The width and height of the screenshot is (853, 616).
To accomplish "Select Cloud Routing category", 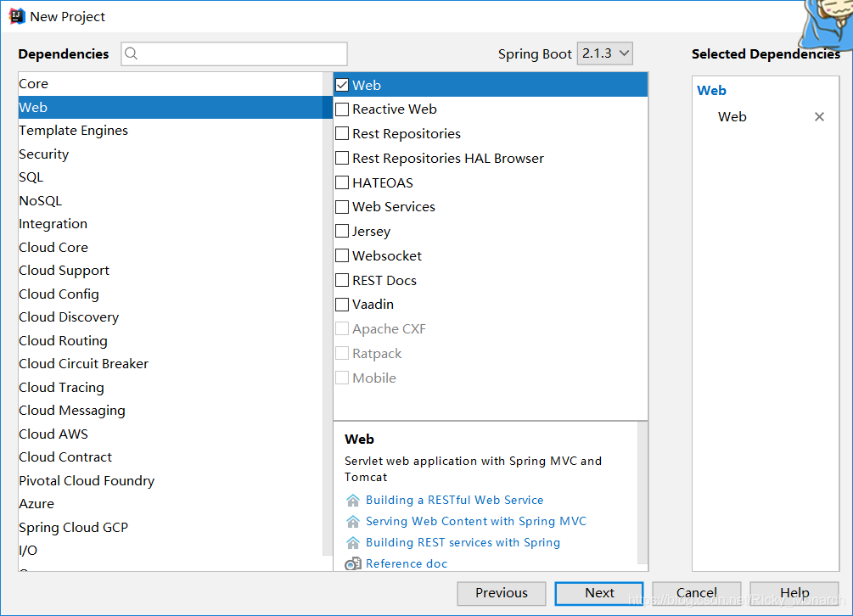I will pos(171,340).
